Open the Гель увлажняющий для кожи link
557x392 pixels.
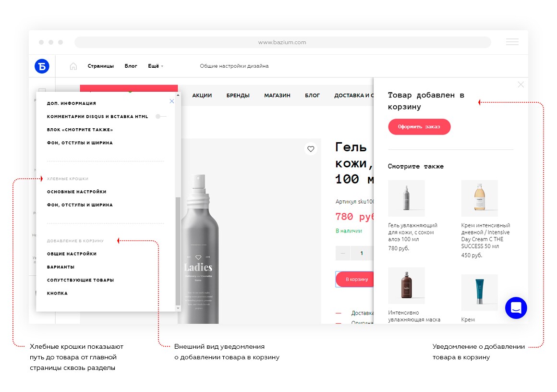coord(412,232)
